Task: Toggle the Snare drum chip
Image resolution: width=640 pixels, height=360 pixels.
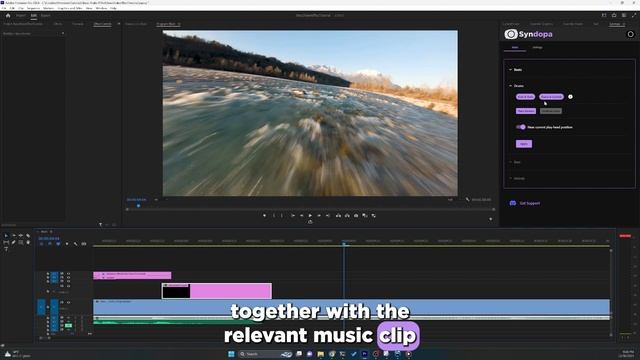Action: point(551,97)
